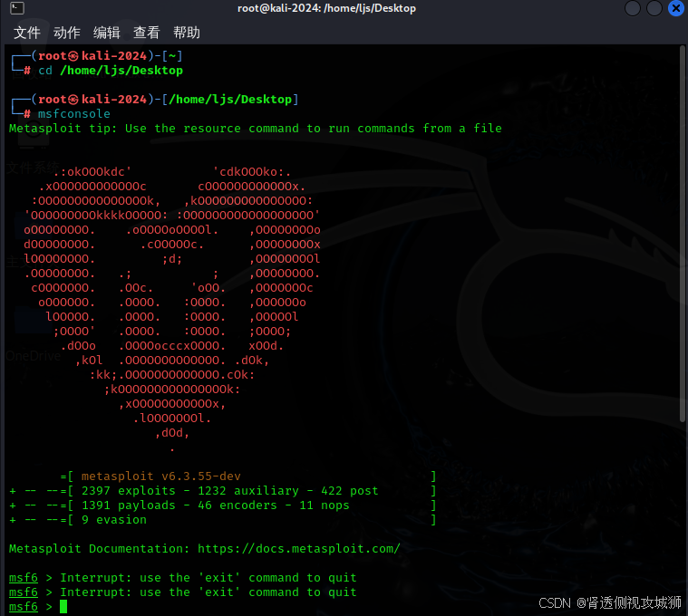Click the first 'Interrupt: use the exit' message
Screen dimensions: 688x616
click(x=208, y=577)
